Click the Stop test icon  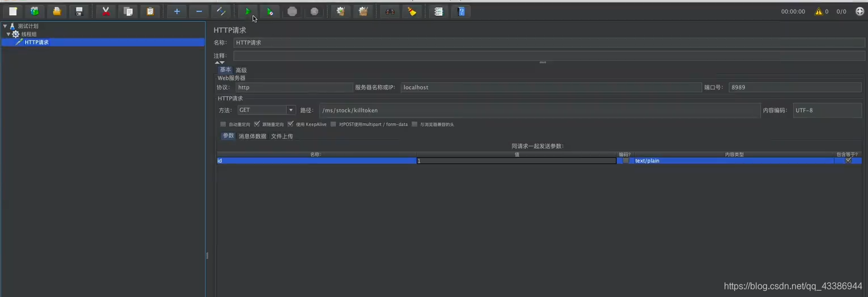click(x=292, y=11)
